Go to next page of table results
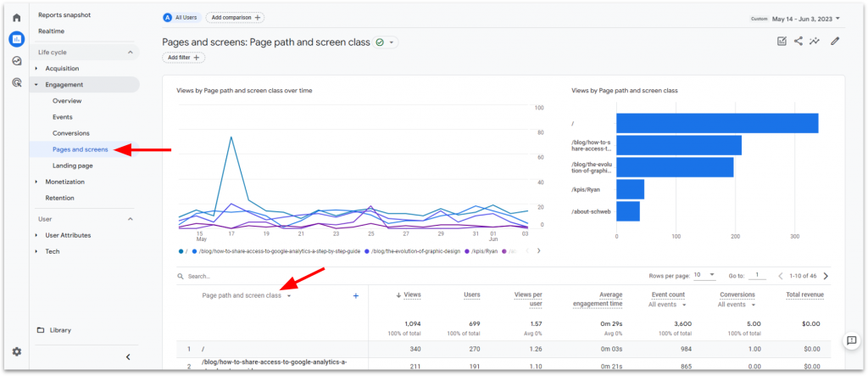This screenshot has height=376, width=868. (826, 276)
